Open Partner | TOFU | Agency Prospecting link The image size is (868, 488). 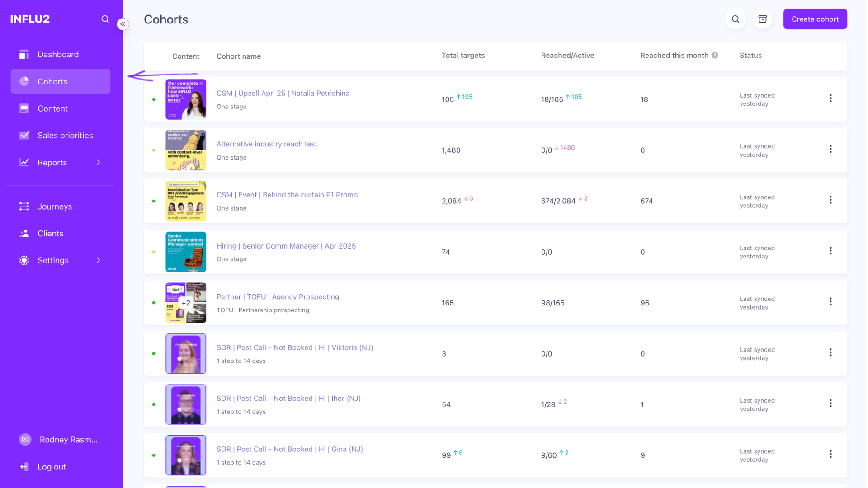pos(278,297)
